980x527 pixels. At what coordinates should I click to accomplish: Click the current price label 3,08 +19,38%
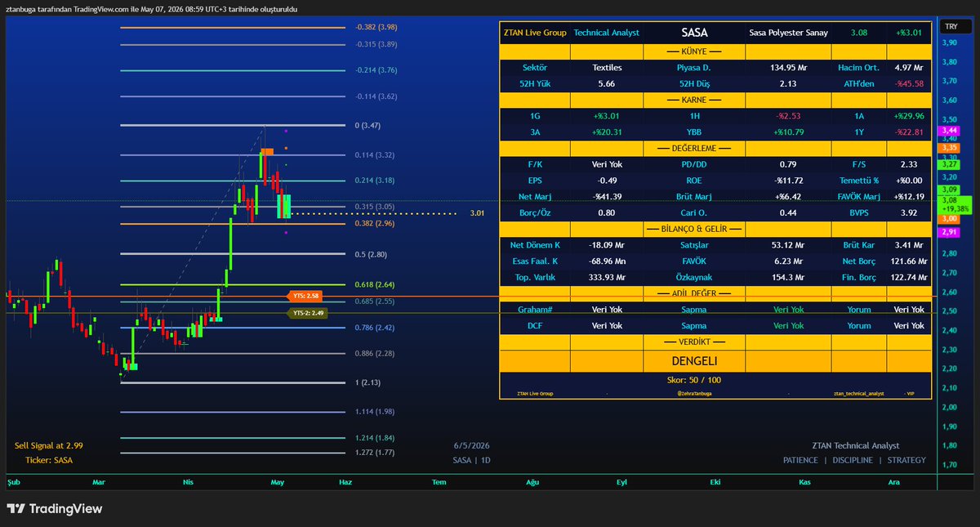click(x=955, y=203)
